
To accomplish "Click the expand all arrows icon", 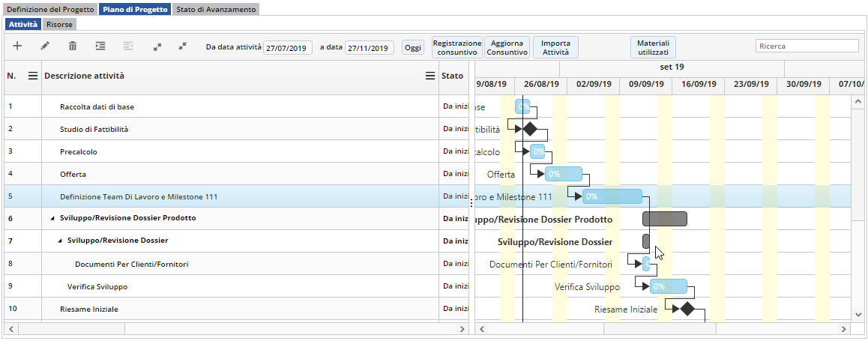I will pos(157,46).
